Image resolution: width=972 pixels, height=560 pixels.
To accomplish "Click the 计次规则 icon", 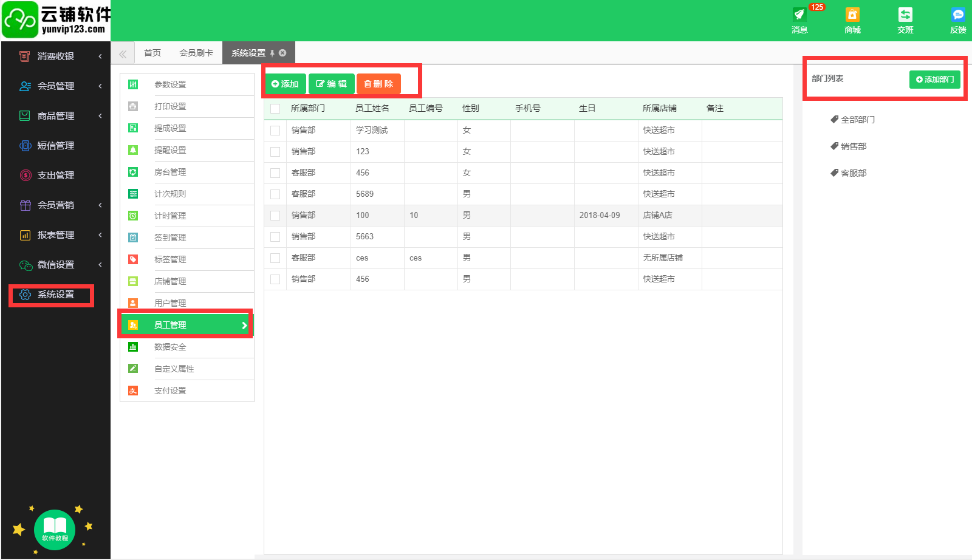I will pos(133,194).
